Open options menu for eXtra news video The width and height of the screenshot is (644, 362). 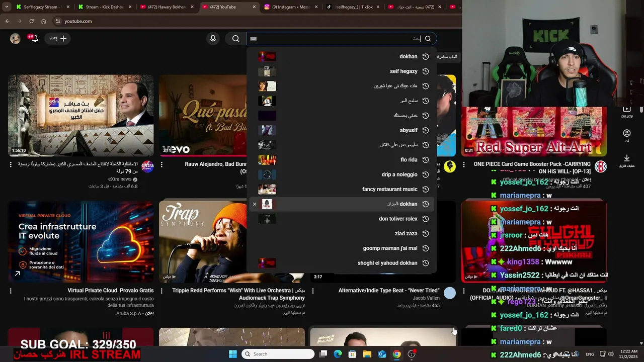11,164
